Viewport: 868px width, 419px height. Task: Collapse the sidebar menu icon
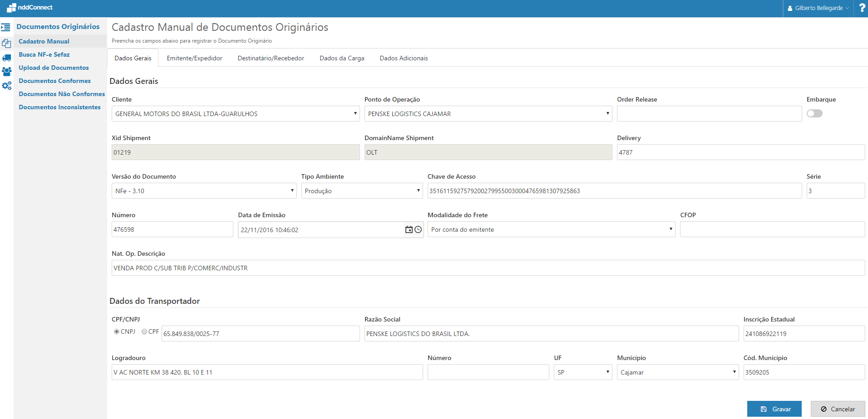[6, 27]
